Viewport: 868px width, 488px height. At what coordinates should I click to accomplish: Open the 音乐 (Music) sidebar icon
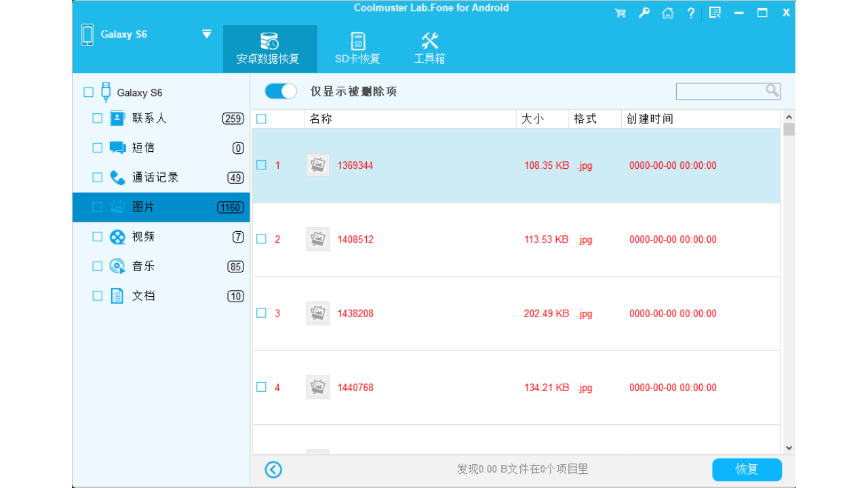coord(117,266)
